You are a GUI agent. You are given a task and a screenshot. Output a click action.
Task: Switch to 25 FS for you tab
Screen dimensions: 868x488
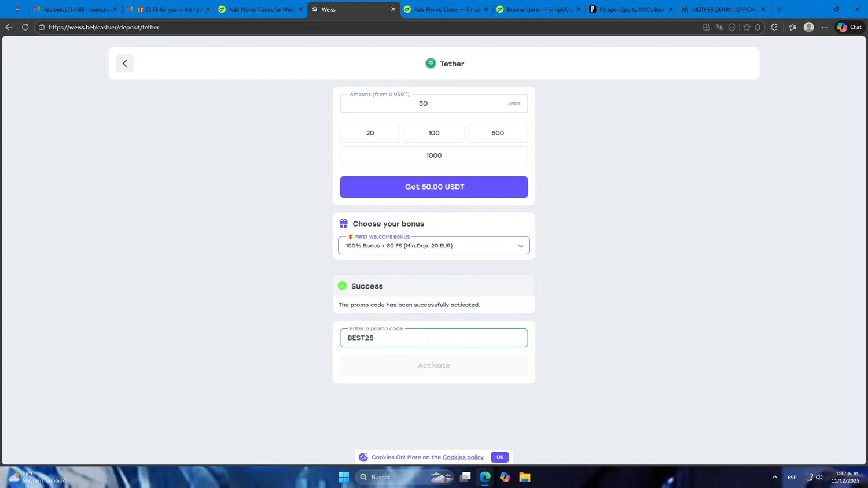(168, 9)
